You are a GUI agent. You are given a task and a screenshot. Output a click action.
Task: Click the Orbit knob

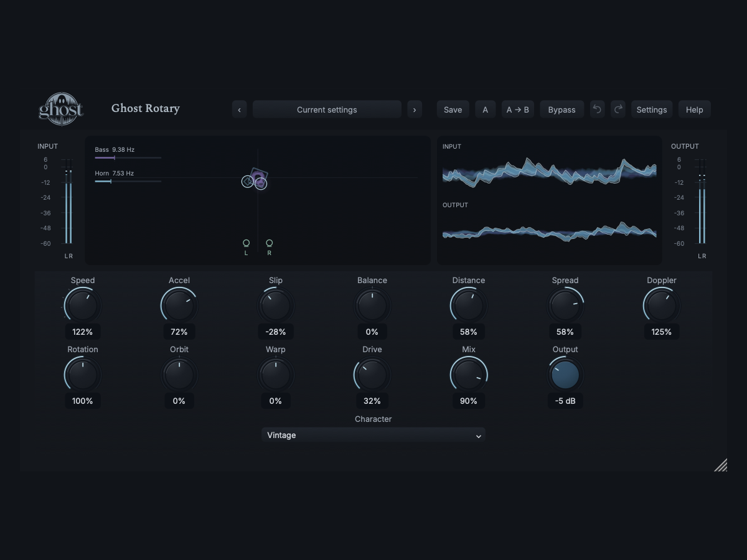179,375
